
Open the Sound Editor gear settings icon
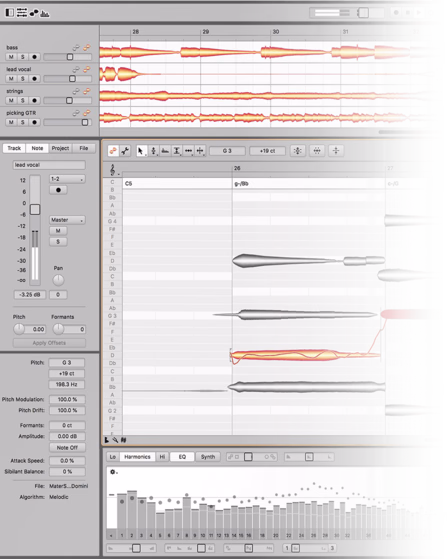tap(113, 472)
